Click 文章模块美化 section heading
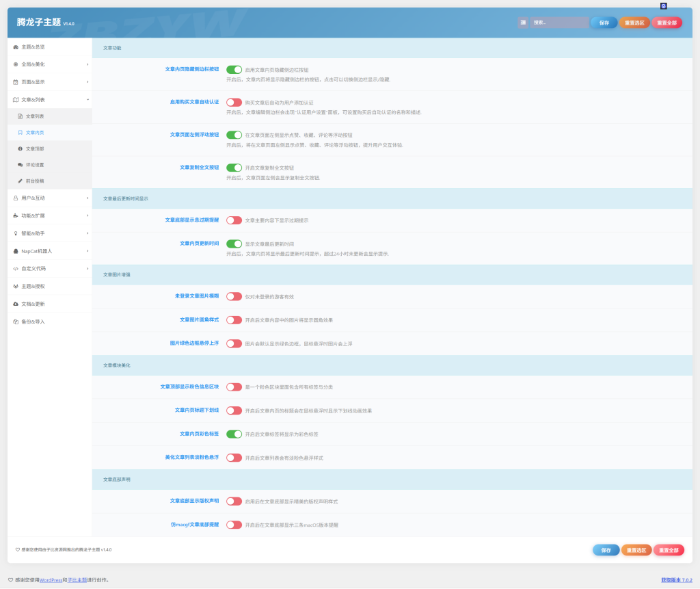 (x=117, y=365)
